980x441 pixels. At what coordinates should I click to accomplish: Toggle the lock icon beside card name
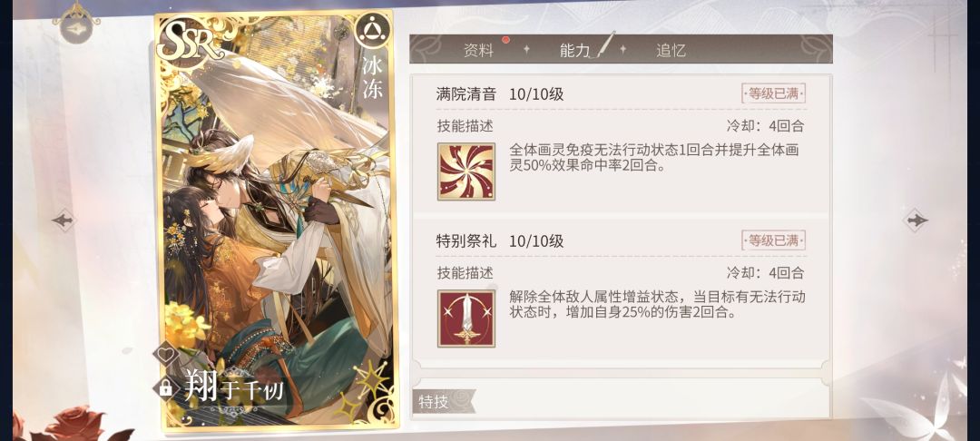[x=166, y=388]
